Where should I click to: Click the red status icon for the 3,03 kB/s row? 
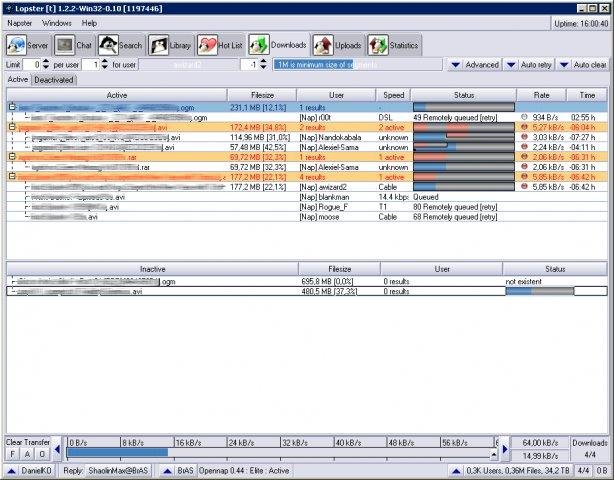524,137
